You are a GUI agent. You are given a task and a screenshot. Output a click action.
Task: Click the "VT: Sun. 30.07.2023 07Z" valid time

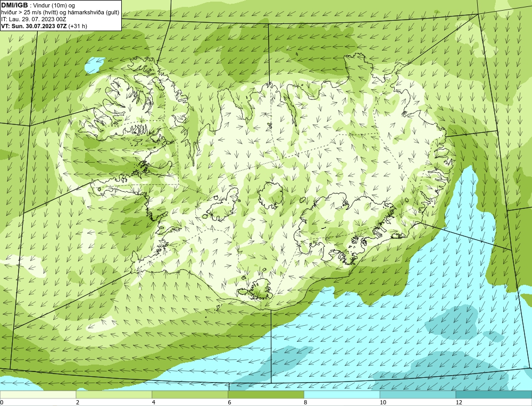[x=34, y=26]
